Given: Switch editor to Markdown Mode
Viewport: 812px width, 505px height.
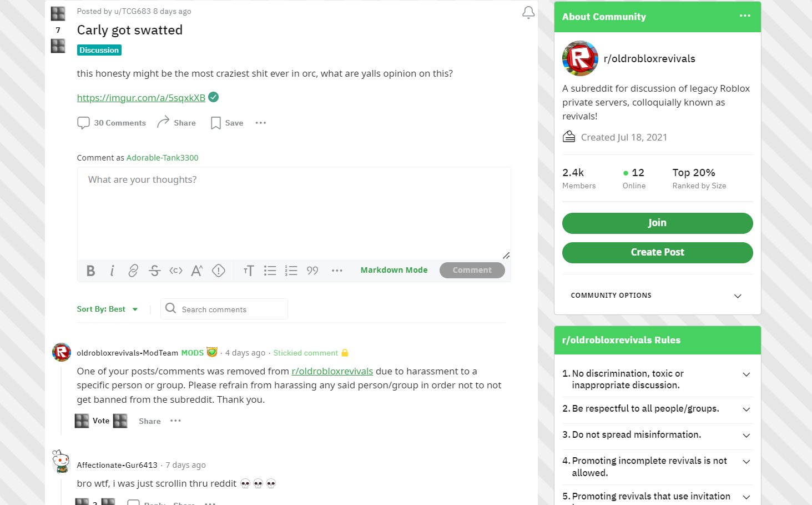Looking at the screenshot, I should (x=394, y=270).
